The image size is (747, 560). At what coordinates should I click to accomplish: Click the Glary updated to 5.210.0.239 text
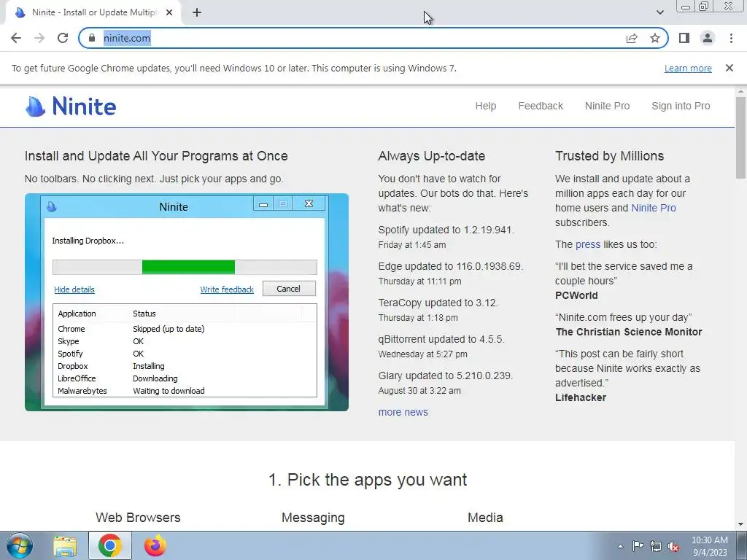point(446,376)
